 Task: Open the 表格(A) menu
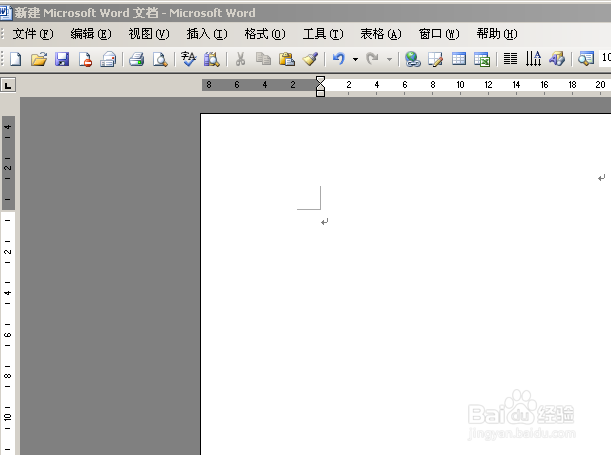[x=381, y=34]
